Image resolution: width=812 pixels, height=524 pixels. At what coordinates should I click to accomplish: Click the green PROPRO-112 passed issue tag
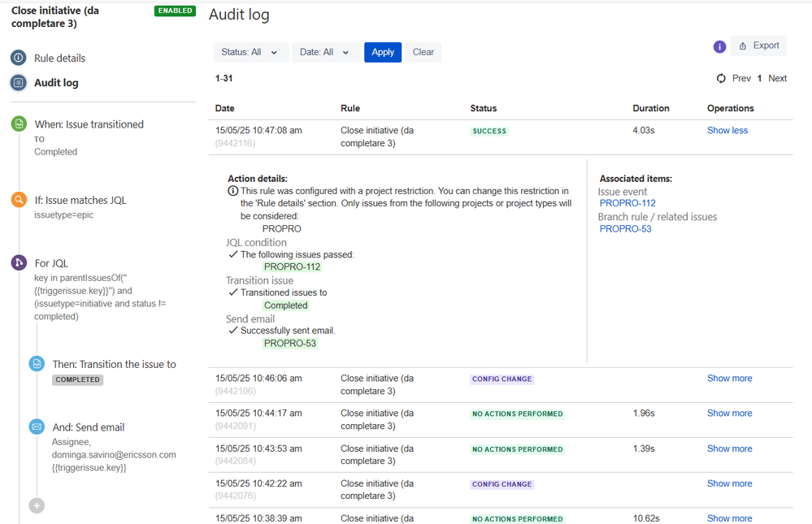point(292,266)
